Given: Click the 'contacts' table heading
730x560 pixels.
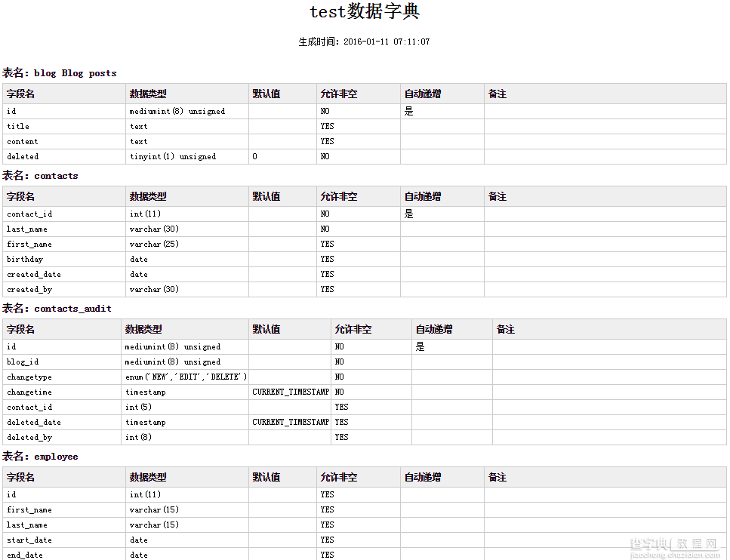Looking at the screenshot, I should pyautogui.click(x=56, y=176).
